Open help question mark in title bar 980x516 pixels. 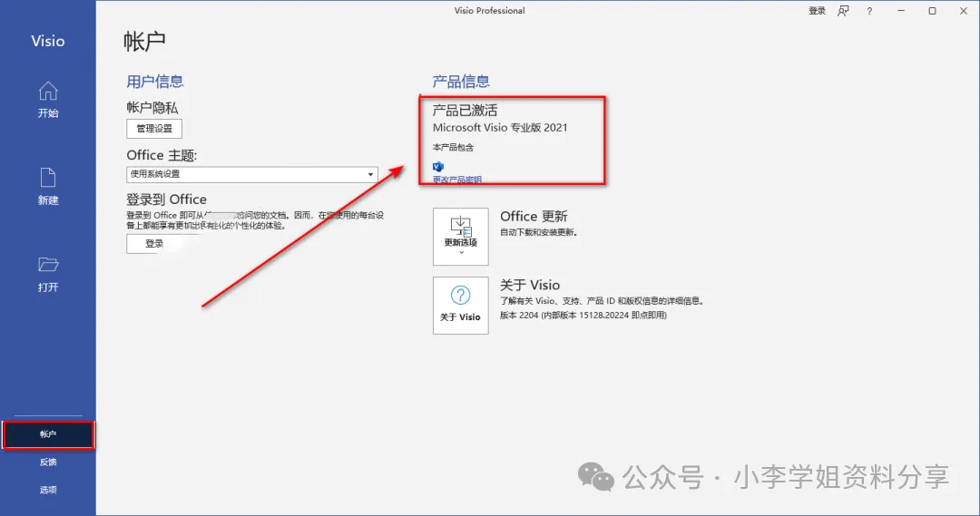coord(869,11)
